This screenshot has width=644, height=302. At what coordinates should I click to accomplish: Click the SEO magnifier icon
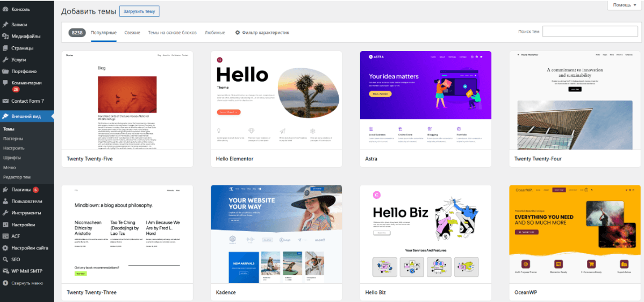[5, 260]
